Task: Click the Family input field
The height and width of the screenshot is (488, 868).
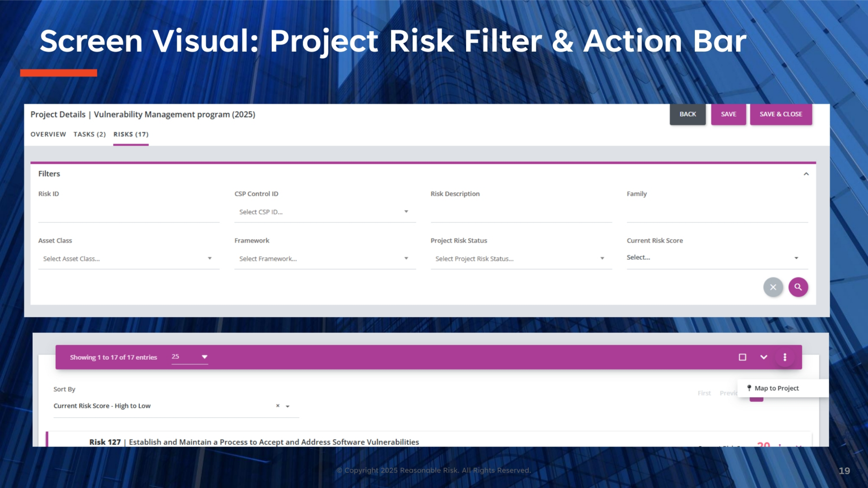Action: [x=717, y=212]
